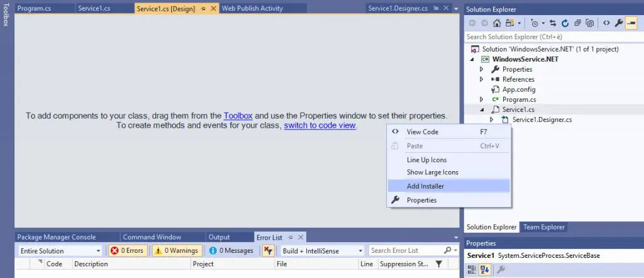Choose Add Installer from the context menu
The image size is (644, 278).
(x=448, y=186)
